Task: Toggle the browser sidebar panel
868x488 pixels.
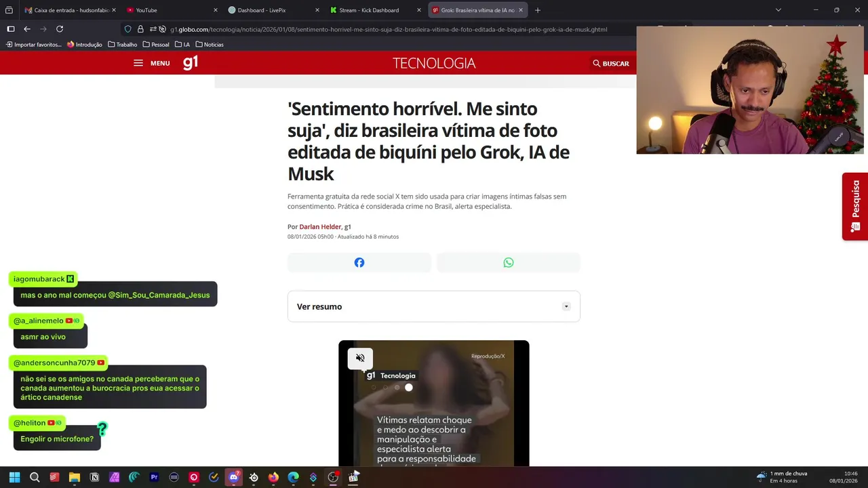Action: point(11,29)
